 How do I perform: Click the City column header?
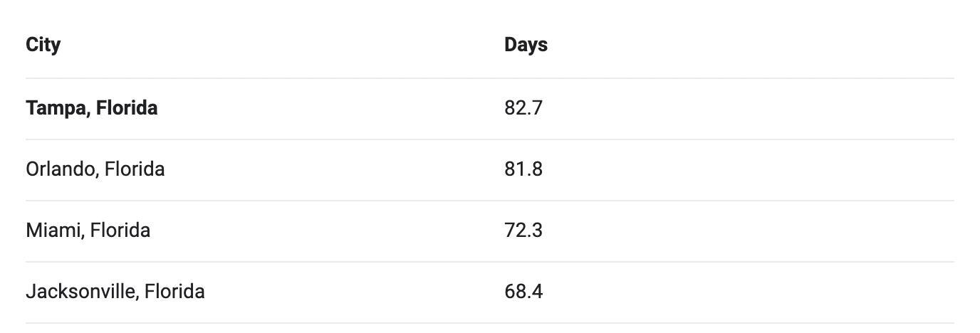point(43,45)
